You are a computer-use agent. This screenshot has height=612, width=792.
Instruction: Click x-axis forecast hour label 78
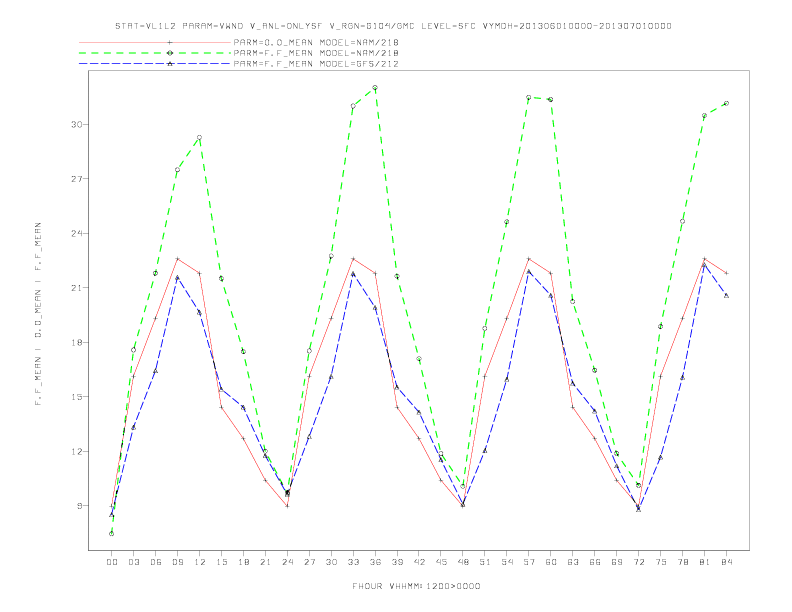click(x=682, y=562)
